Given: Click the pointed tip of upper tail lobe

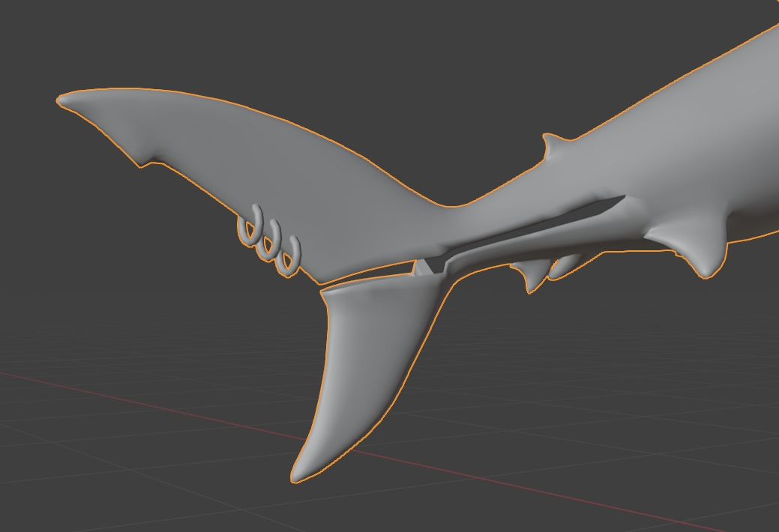Looking at the screenshot, I should click(62, 100).
